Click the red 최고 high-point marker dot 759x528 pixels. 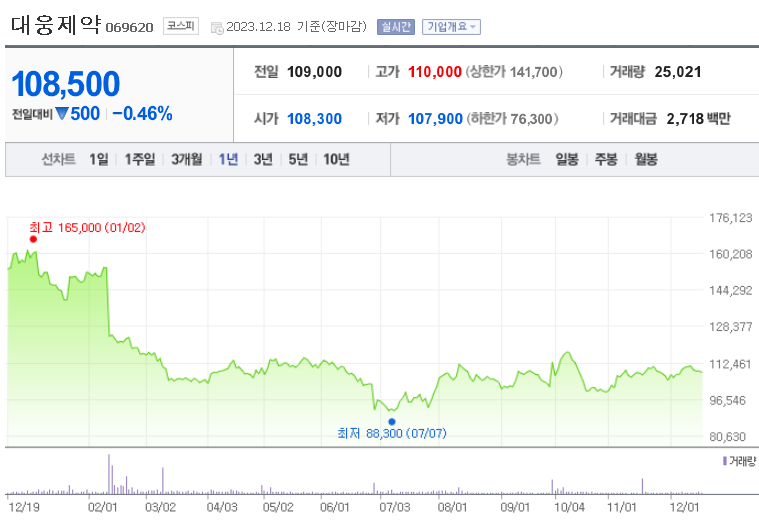pos(33,239)
